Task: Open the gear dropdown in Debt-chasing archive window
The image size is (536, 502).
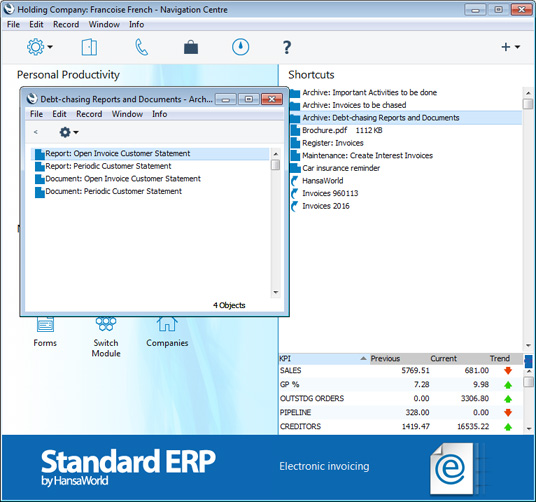Action: (69, 132)
